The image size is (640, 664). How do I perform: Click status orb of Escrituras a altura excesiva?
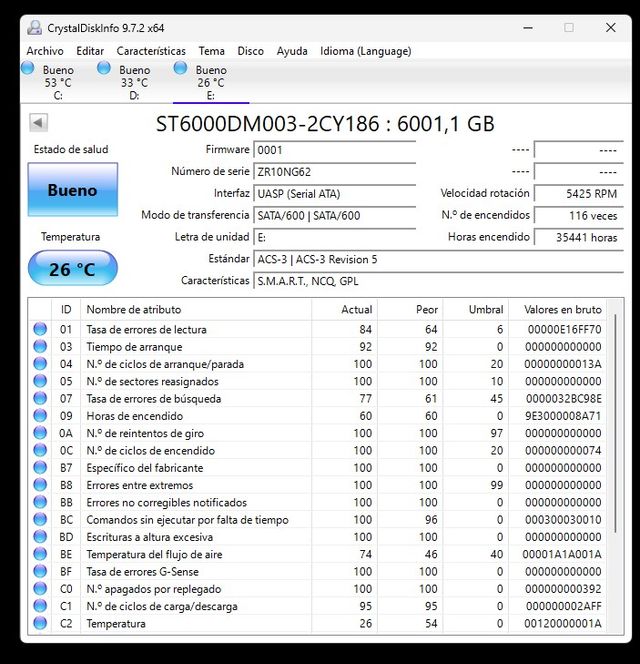click(x=40, y=537)
